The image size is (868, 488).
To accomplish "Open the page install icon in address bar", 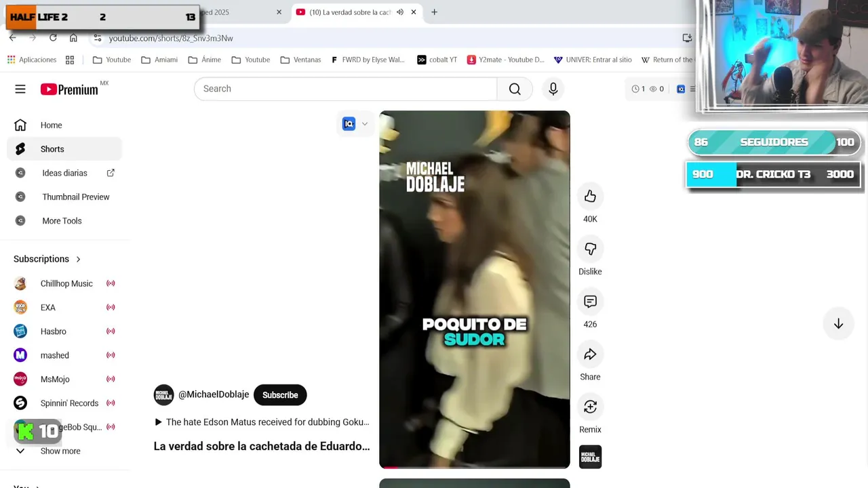I will point(687,38).
